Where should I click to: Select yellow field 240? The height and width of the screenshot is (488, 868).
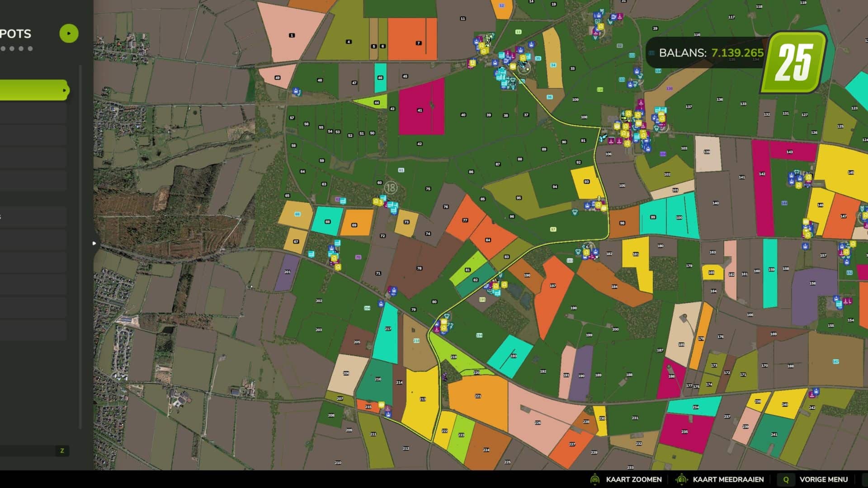[x=785, y=404]
